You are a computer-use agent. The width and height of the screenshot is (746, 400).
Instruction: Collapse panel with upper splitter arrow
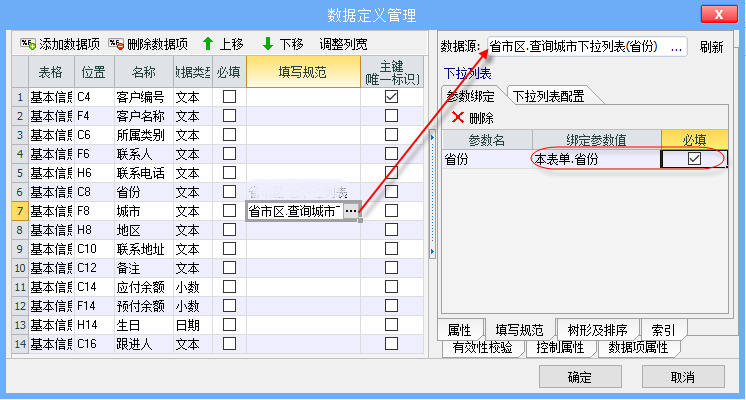click(x=432, y=137)
